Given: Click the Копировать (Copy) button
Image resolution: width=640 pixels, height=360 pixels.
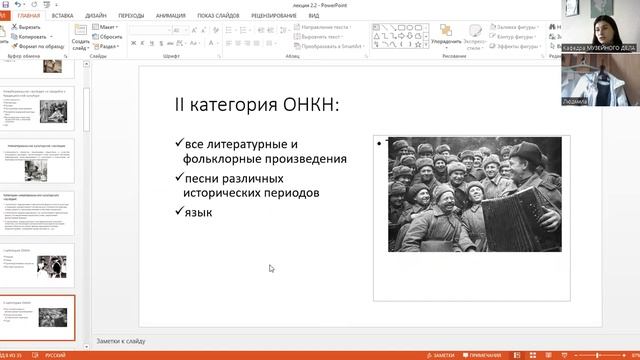Looking at the screenshot, I should pos(29,37).
